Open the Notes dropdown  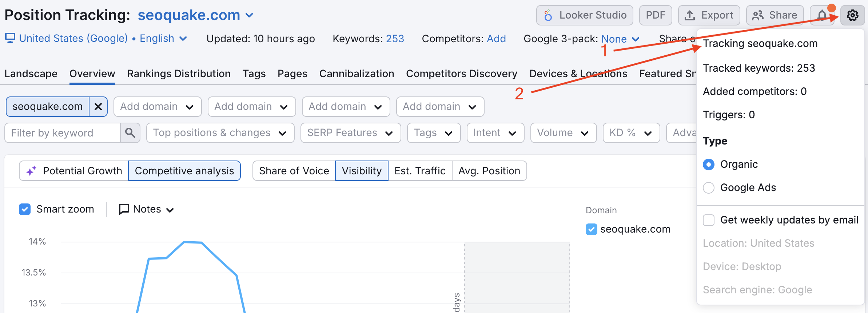point(147,209)
